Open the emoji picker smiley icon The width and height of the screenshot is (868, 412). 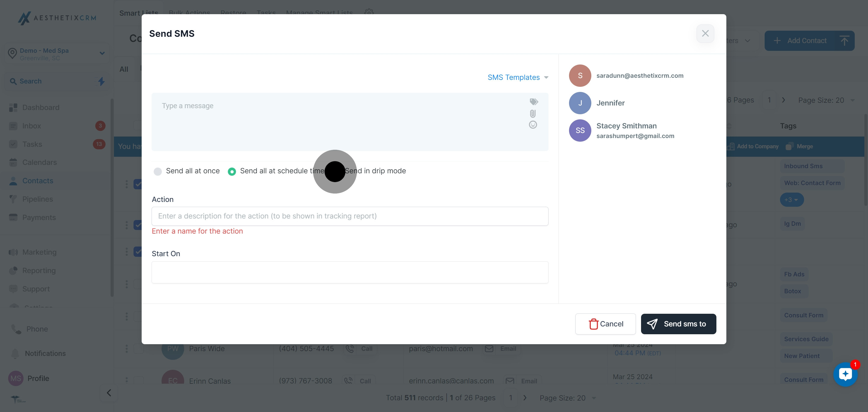tap(533, 125)
